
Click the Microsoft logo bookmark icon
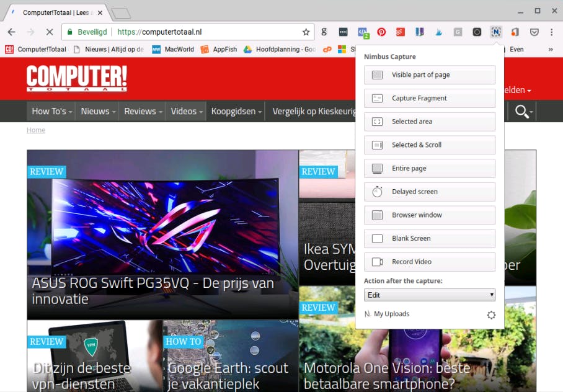coord(342,49)
